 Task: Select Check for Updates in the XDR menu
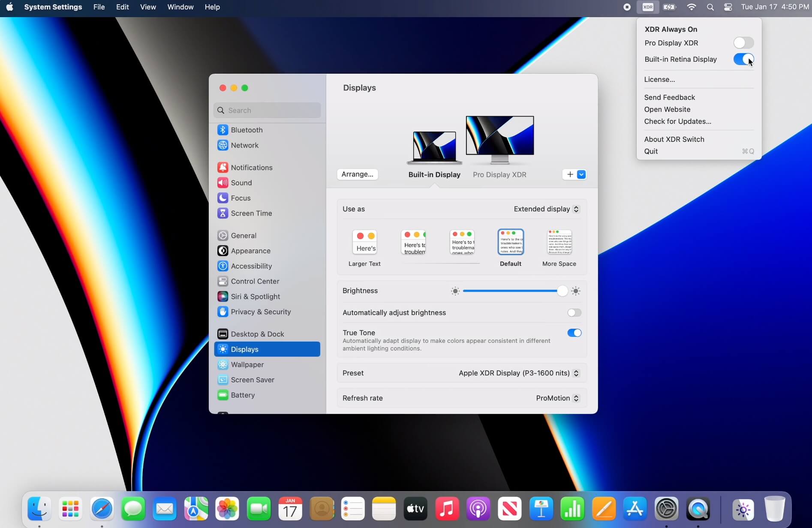678,121
